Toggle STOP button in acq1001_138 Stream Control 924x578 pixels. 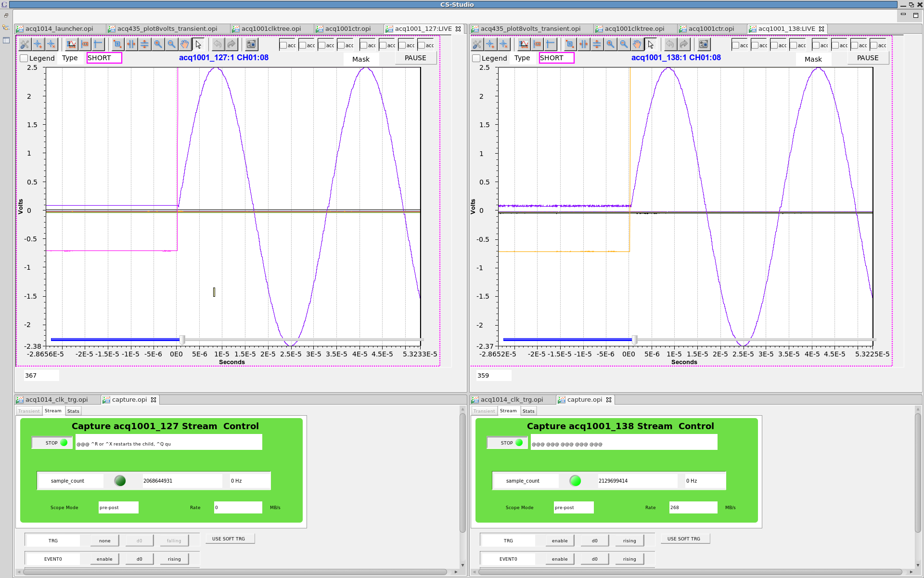tap(508, 443)
